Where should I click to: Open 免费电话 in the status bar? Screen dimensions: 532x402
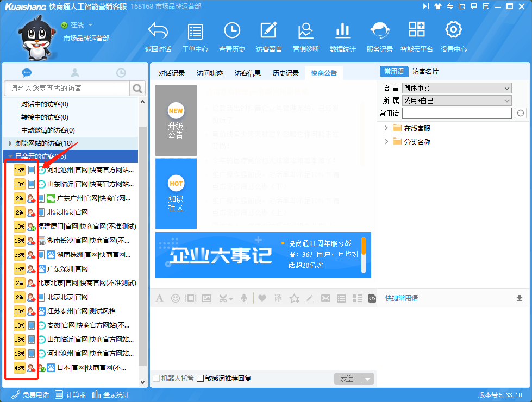pos(30,395)
